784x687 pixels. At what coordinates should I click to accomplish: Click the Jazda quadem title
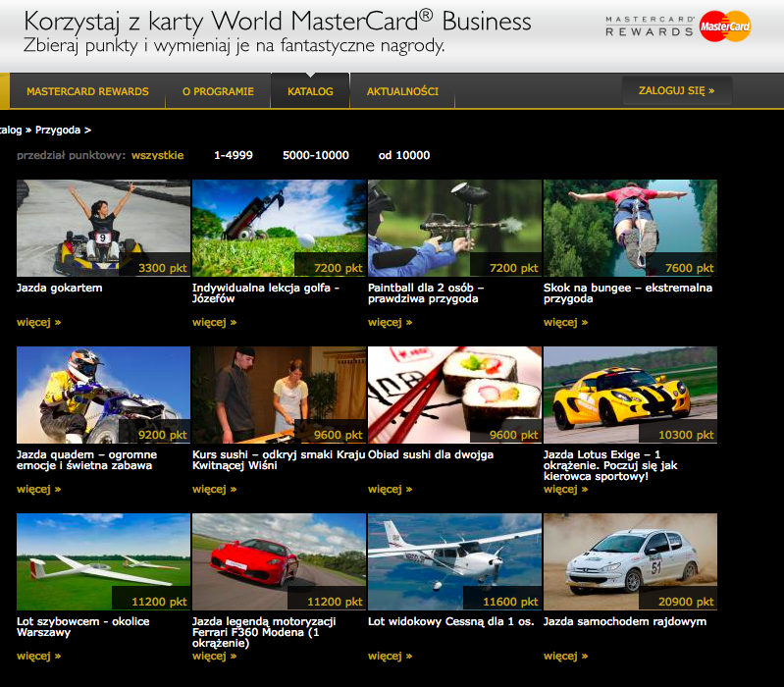(87, 460)
